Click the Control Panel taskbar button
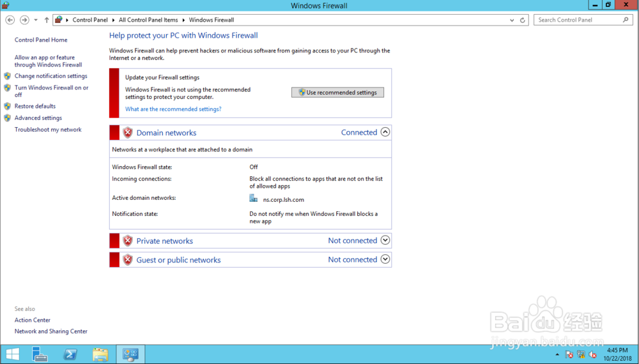 130,354
